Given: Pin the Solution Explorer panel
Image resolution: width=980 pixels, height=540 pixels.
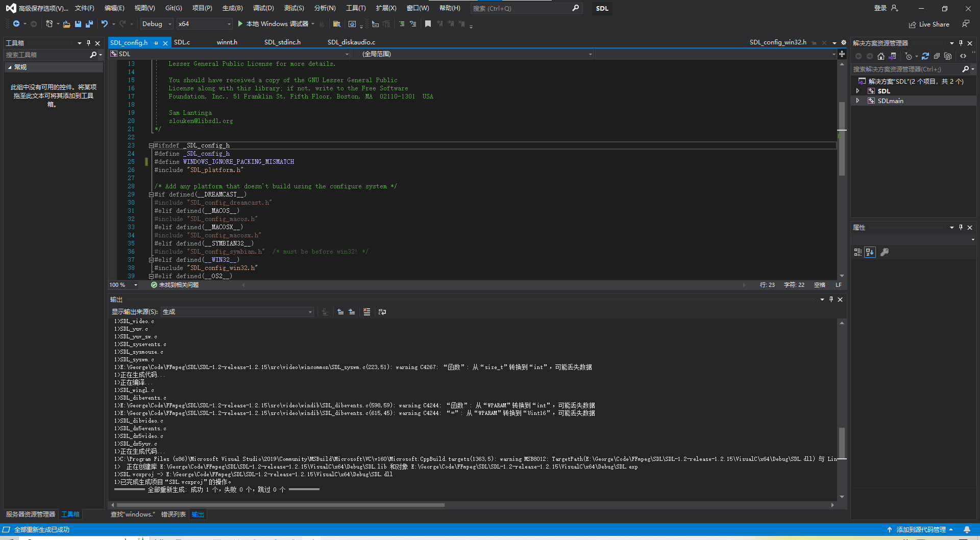Looking at the screenshot, I should point(961,43).
